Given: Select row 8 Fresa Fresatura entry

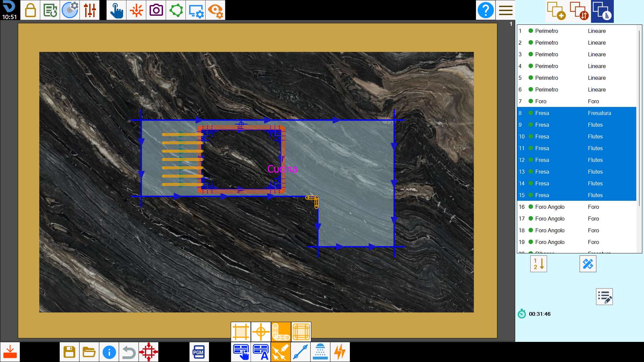Looking at the screenshot, I should pos(577,113).
